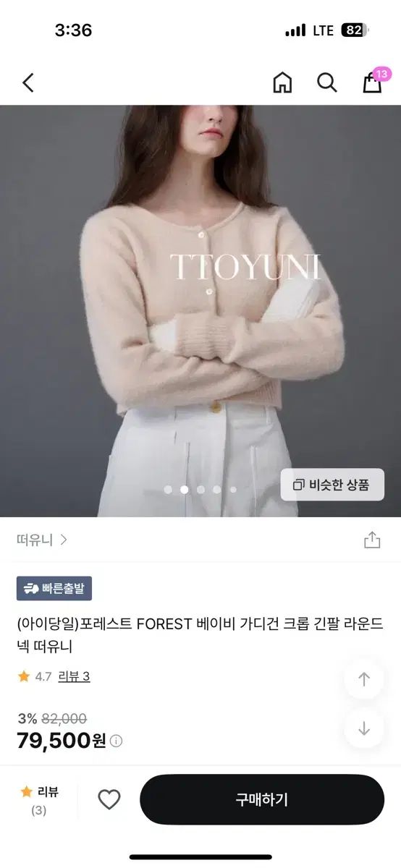The width and height of the screenshot is (401, 868).
Task: Jump to top with up arrow button
Action: (364, 679)
